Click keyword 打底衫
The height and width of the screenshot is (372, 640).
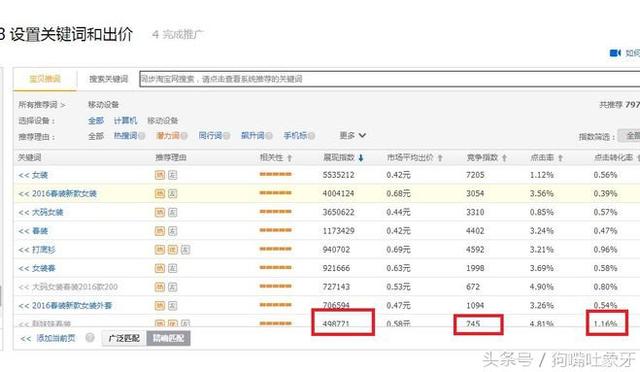(x=44, y=250)
